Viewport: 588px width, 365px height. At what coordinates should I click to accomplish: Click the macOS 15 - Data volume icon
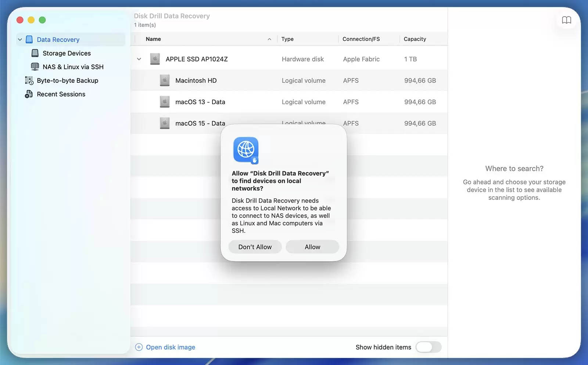[165, 123]
